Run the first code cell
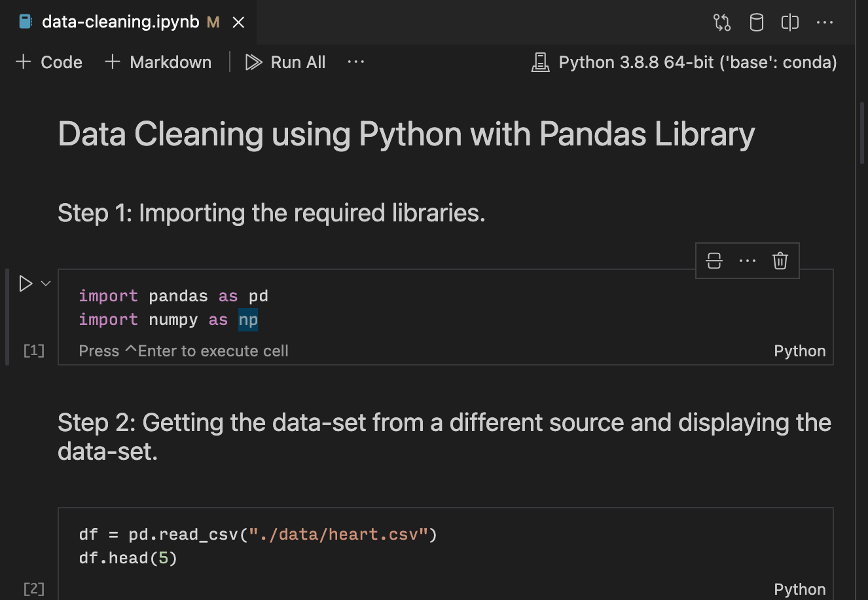 point(26,283)
